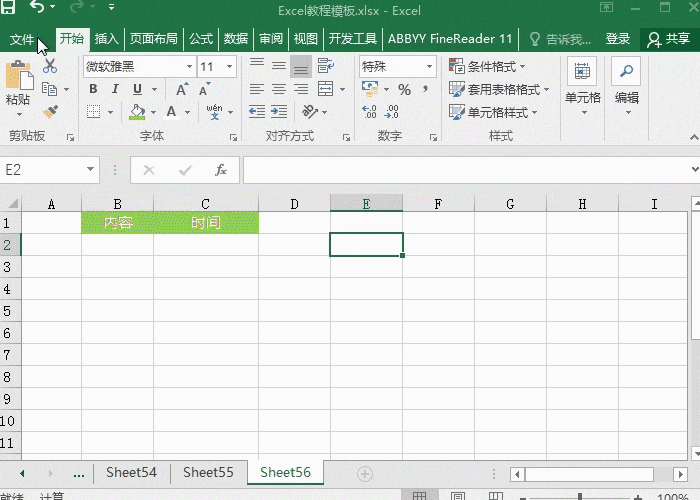Open the fill color dropdown arrow

153,112
